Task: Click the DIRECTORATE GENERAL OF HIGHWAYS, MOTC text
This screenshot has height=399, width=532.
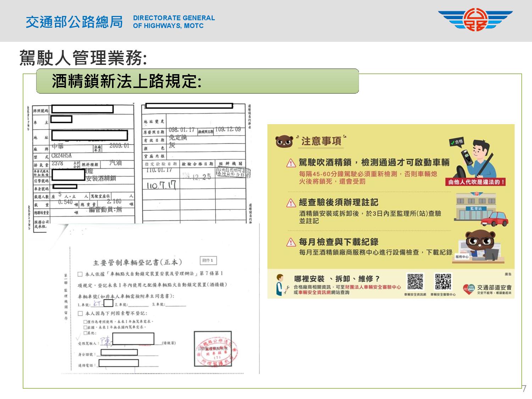Action: (174, 22)
